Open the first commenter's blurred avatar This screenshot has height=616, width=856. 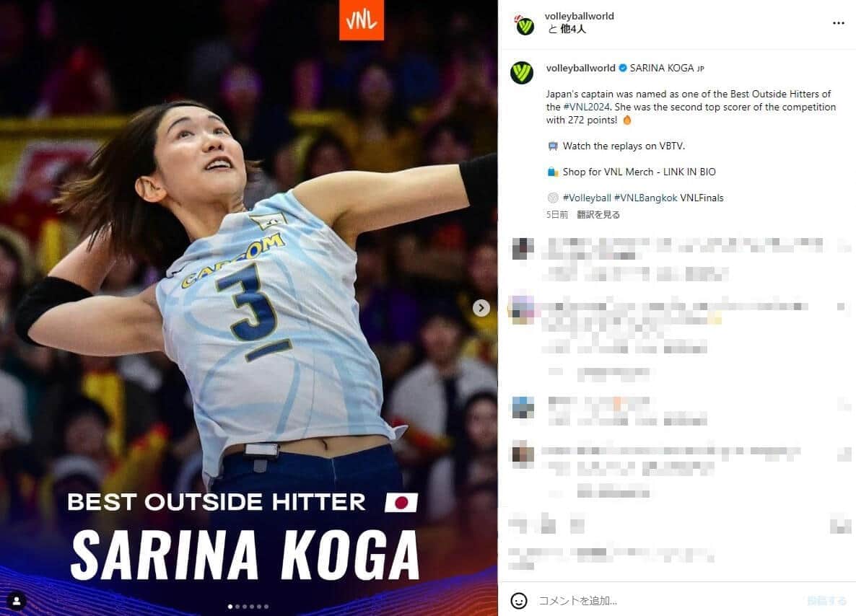(x=523, y=248)
